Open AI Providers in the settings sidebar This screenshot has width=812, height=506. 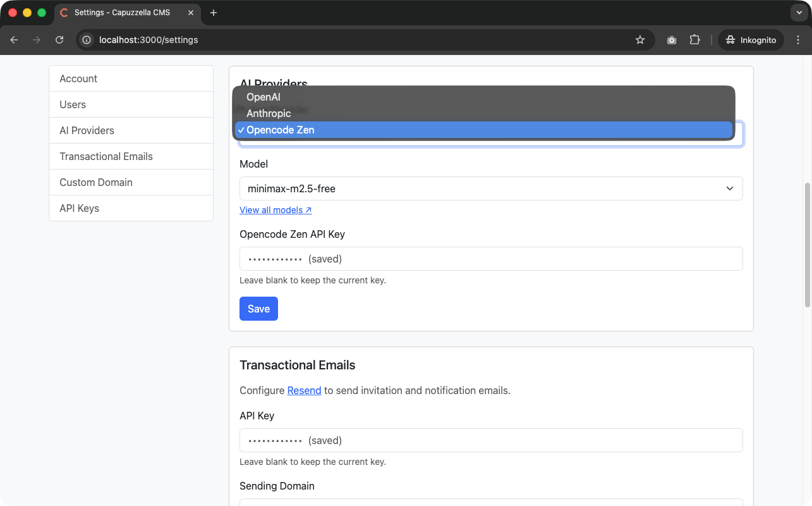pyautogui.click(x=131, y=130)
